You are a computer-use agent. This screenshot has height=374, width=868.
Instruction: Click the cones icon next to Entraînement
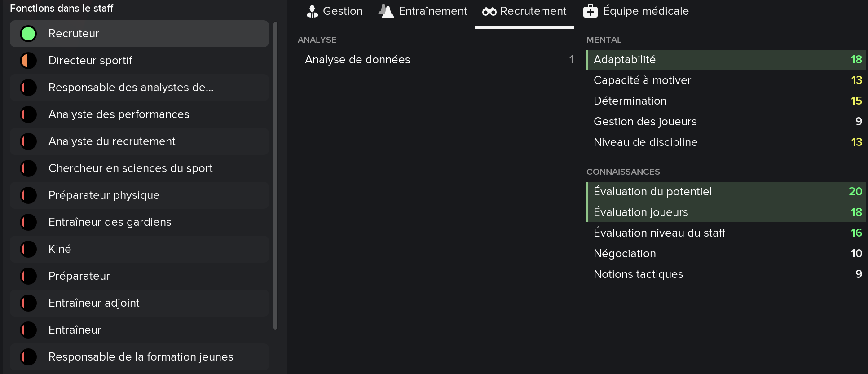click(x=386, y=11)
